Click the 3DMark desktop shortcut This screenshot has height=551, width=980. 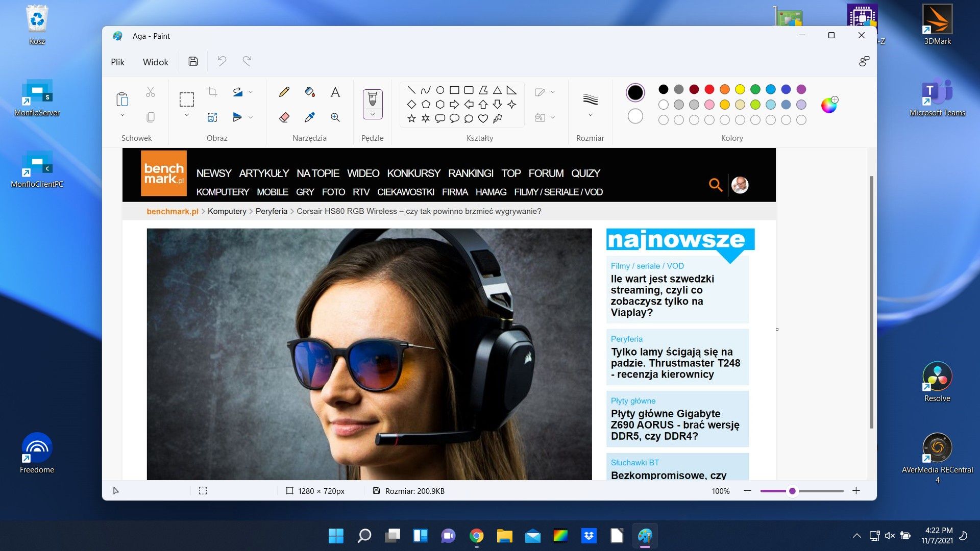(937, 24)
